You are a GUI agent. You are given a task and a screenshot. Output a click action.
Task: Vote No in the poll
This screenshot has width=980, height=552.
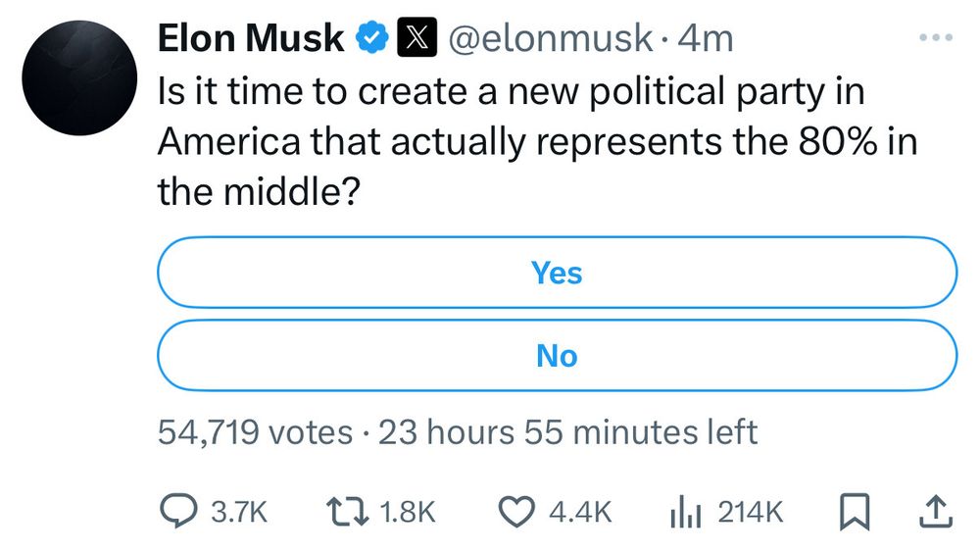coord(557,356)
